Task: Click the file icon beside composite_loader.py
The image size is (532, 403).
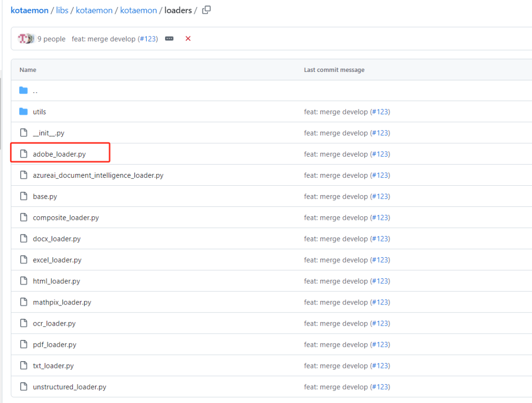Action: coord(24,217)
